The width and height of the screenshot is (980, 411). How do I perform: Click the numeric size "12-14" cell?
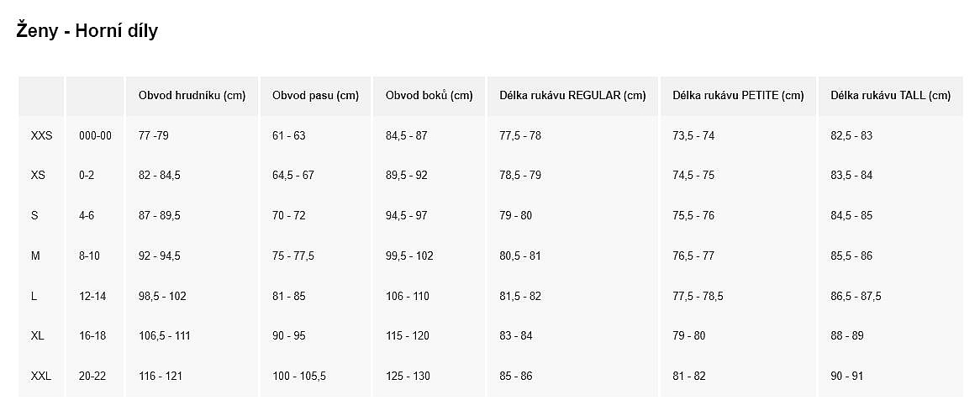click(92, 296)
